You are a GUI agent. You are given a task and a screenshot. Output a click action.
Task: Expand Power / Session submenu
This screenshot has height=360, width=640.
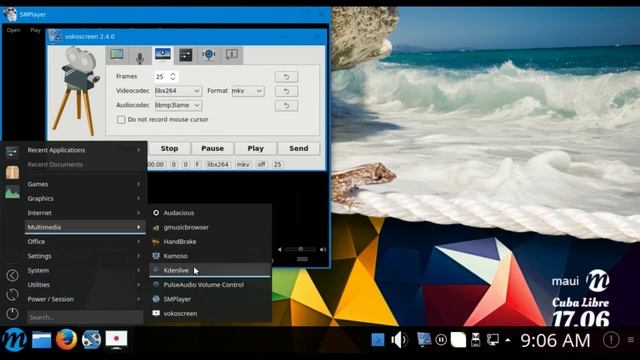click(84, 299)
